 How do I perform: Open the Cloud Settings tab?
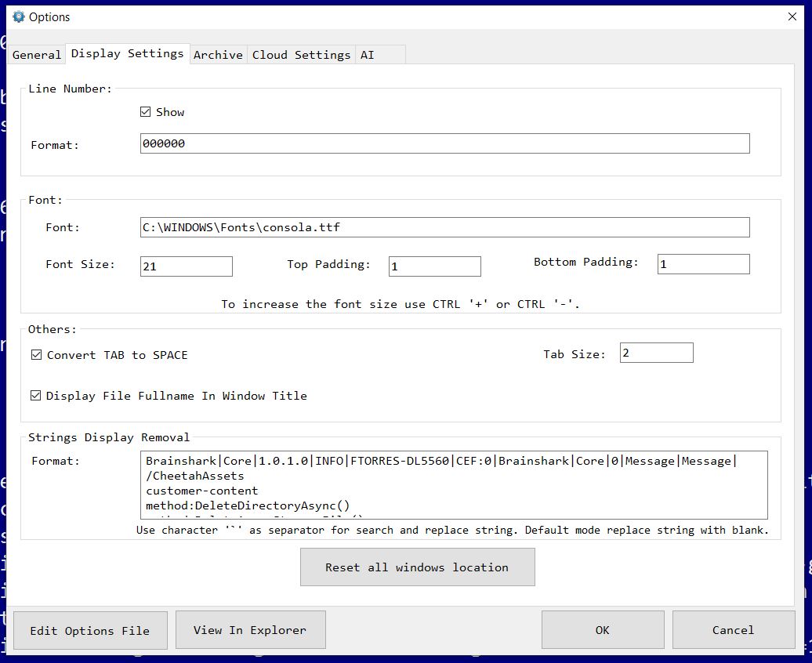(302, 54)
